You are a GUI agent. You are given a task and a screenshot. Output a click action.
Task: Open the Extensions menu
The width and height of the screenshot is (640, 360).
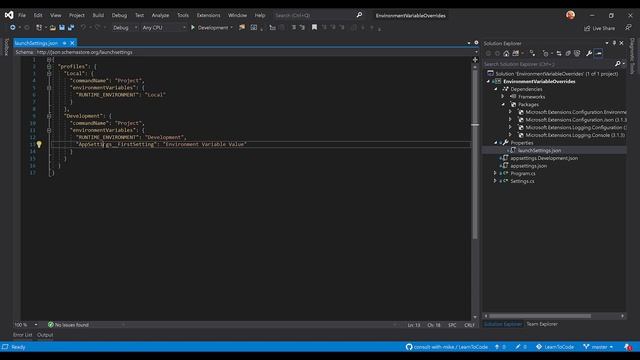click(208, 16)
